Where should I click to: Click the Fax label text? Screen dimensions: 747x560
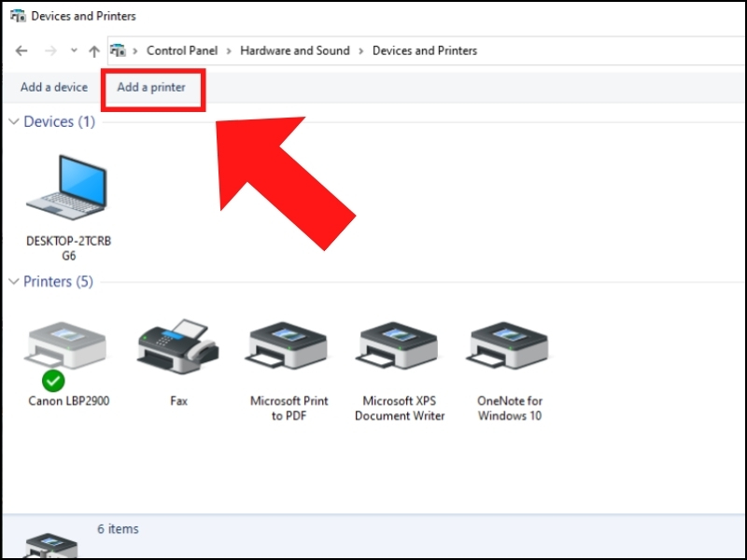click(178, 401)
